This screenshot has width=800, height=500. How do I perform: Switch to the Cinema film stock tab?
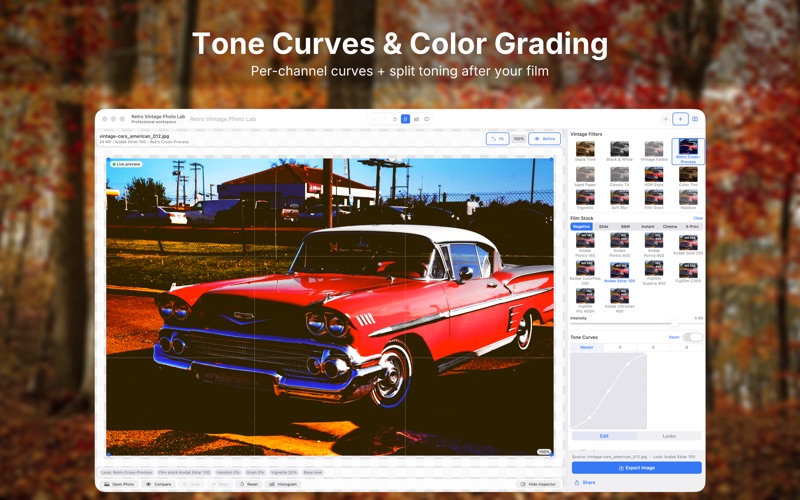[670, 227]
